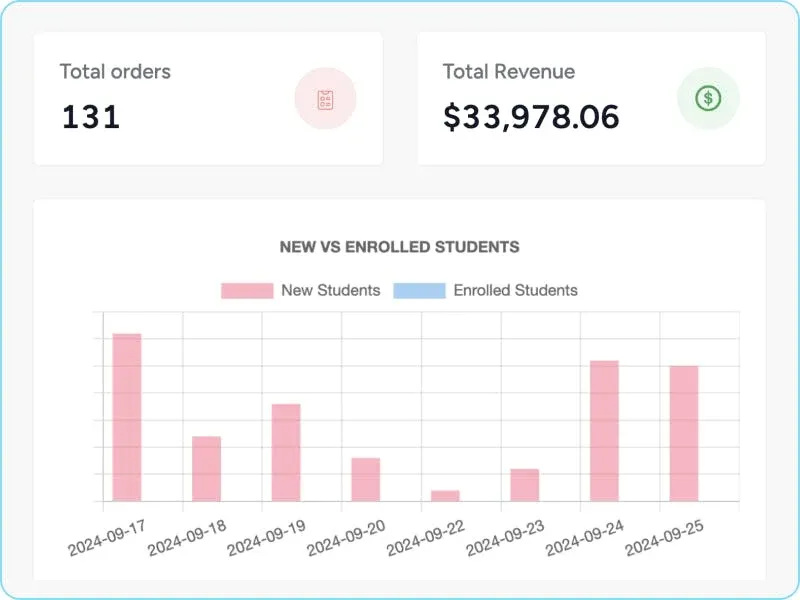Select the 2024-09-24 bar
Viewport: 800px width, 600px height.
[x=604, y=430]
